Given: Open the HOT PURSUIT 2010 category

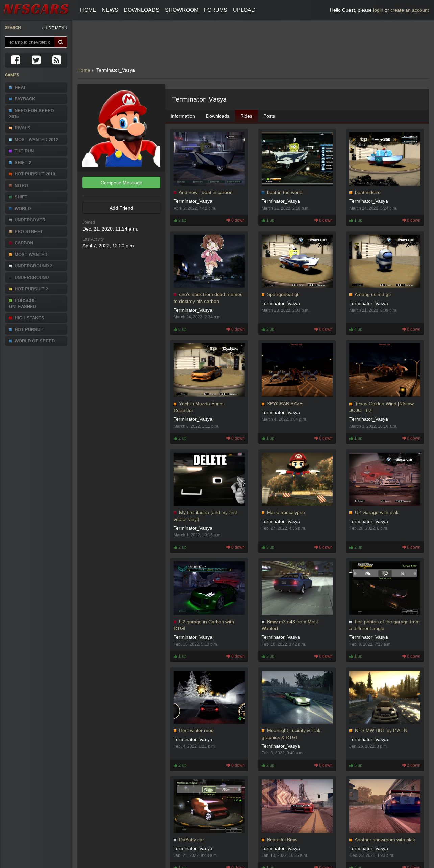Looking at the screenshot, I should (36, 174).
